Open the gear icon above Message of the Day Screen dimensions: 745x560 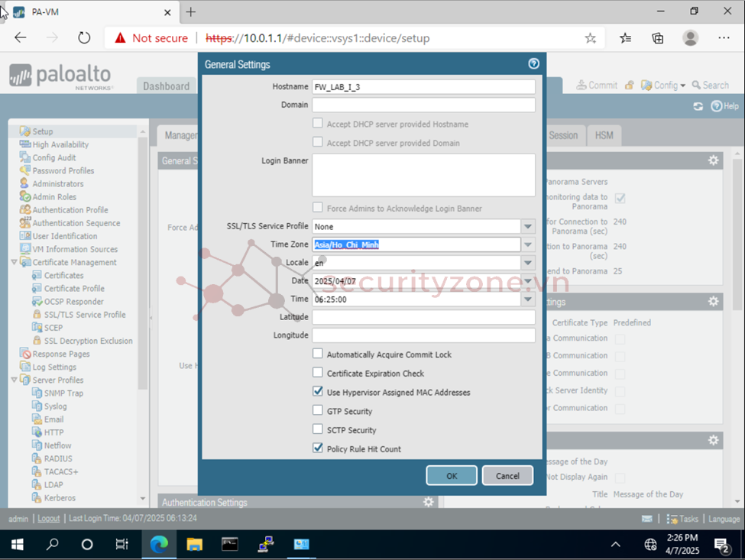click(x=713, y=440)
